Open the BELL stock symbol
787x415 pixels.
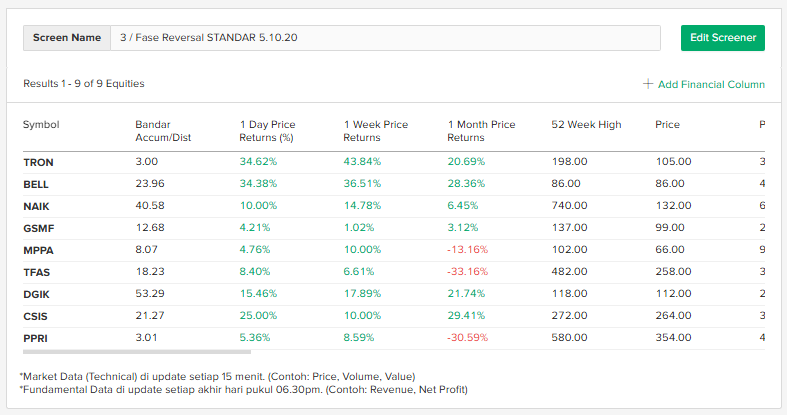click(36, 184)
